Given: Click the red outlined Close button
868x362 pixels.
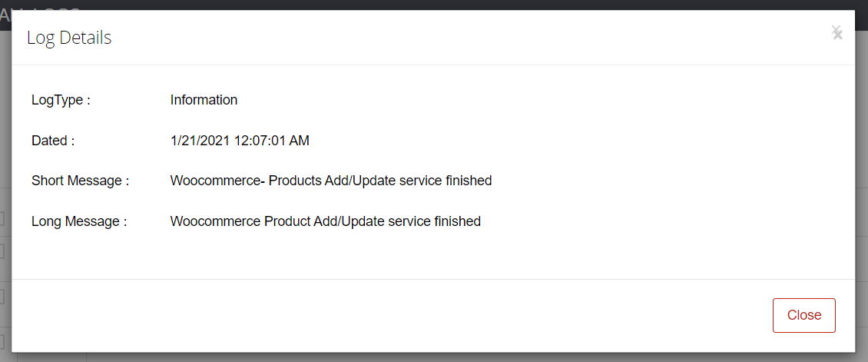Looking at the screenshot, I should pyautogui.click(x=803, y=316).
